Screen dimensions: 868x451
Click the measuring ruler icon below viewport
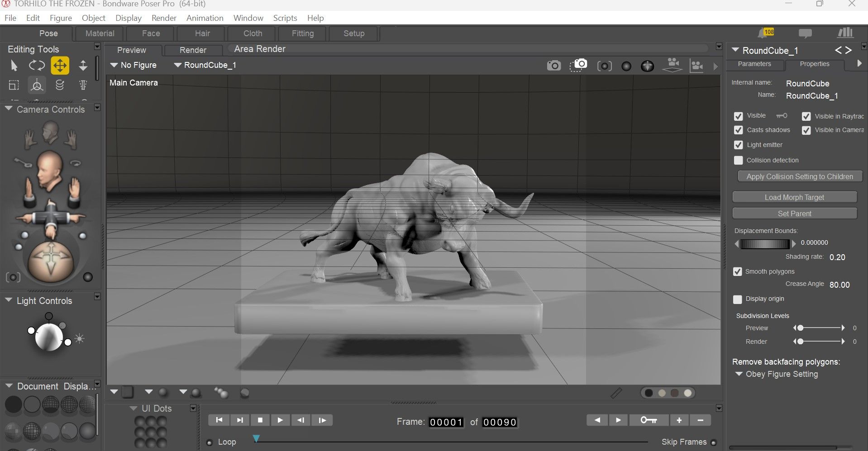coord(616,393)
